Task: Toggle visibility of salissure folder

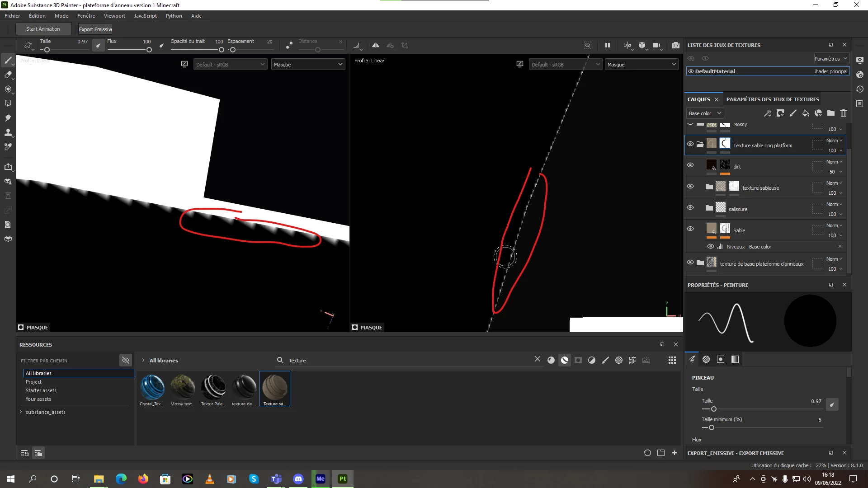Action: click(x=690, y=207)
